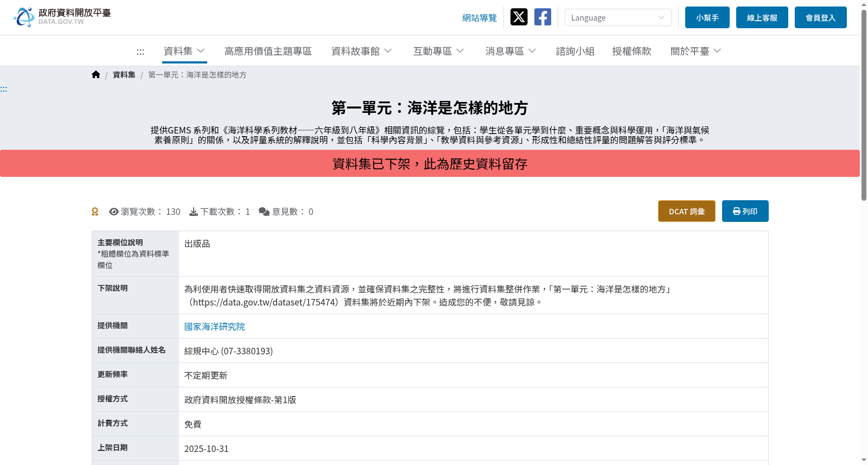This screenshot has width=868, height=465.
Task: Open the 國家海洋研究院 agency link
Action: 215,327
